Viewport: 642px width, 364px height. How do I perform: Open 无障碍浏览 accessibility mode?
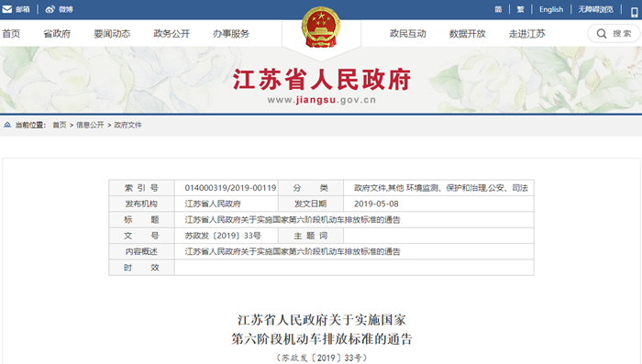click(595, 9)
